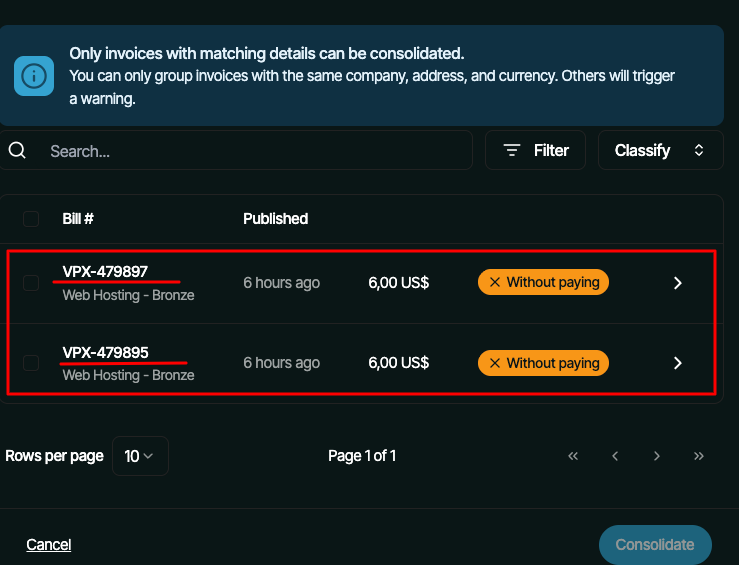Expand the Classify dropdown

pos(660,150)
